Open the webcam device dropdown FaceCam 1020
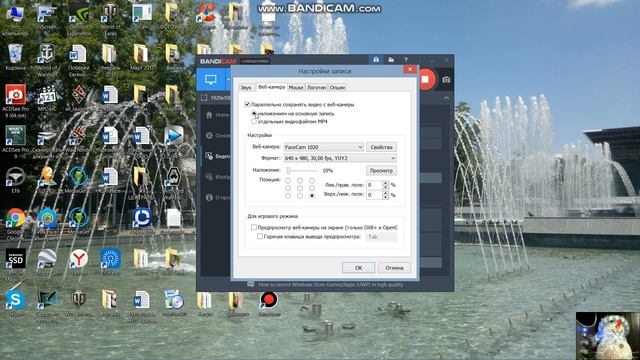The width and height of the screenshot is (640, 360). (x=323, y=147)
